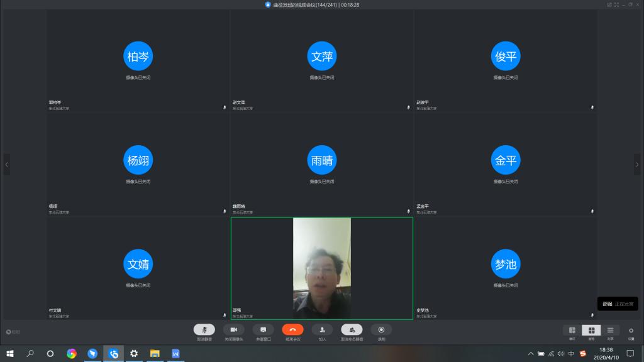This screenshot has width=644, height=362.
Task: Open the share window option
Action: tap(263, 329)
